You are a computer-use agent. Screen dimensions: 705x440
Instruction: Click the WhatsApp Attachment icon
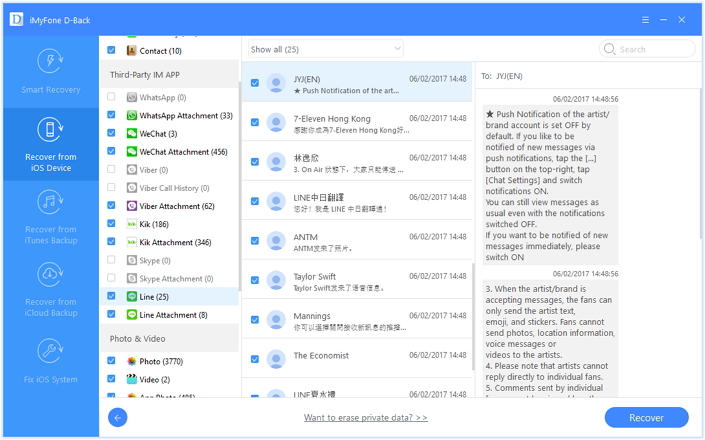coord(131,116)
